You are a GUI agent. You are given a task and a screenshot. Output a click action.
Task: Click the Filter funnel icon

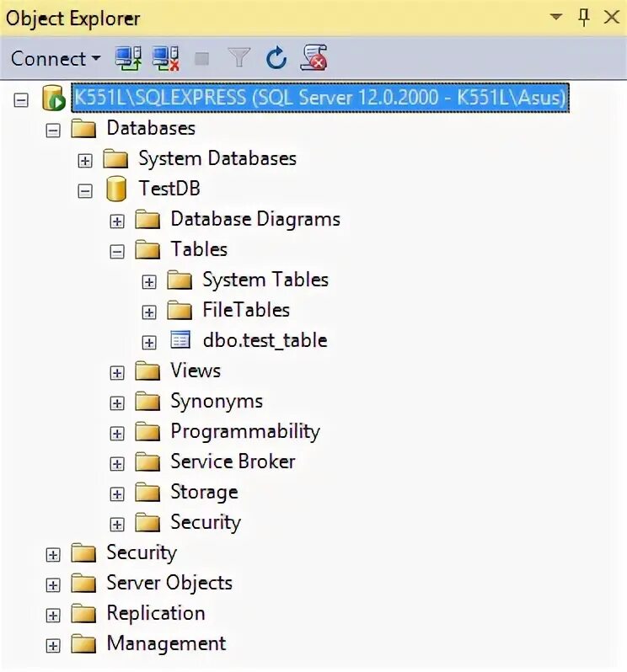(238, 57)
